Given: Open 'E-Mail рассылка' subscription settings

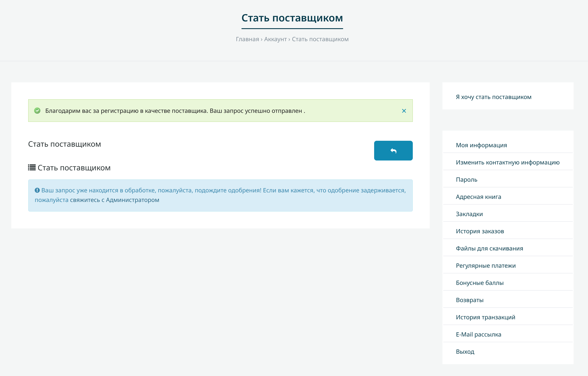Looking at the screenshot, I should 478,335.
